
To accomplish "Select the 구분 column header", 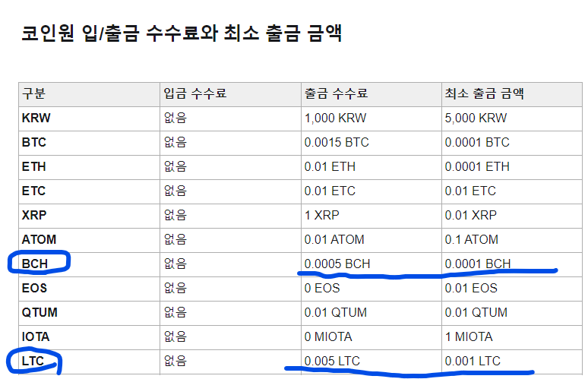I will click(89, 94).
